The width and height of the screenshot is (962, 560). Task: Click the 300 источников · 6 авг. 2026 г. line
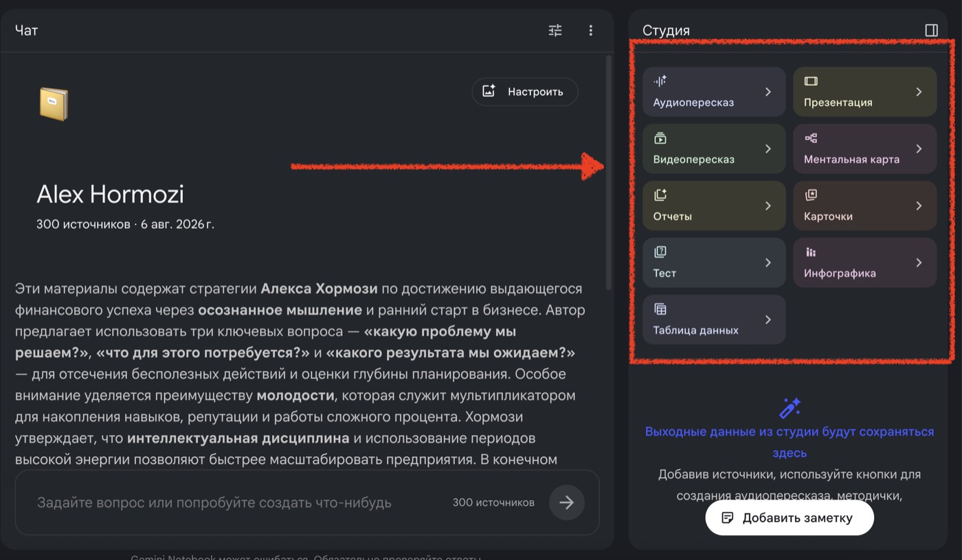125,224
